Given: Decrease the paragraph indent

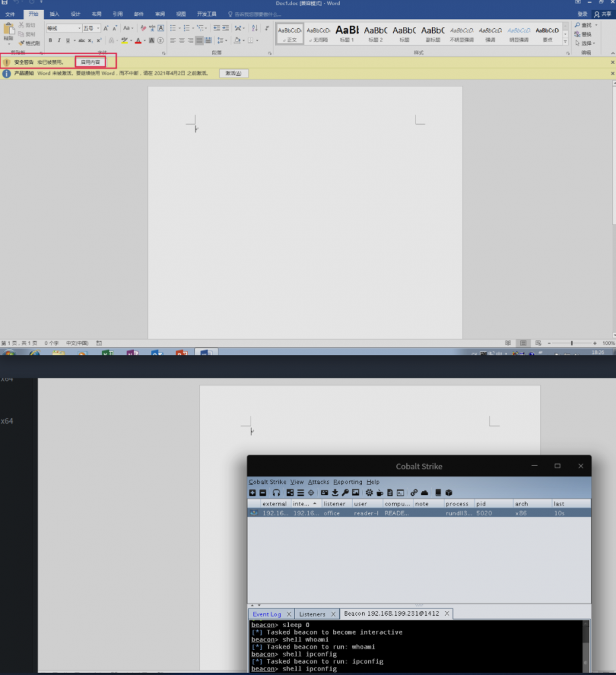Looking at the screenshot, I should [216, 28].
